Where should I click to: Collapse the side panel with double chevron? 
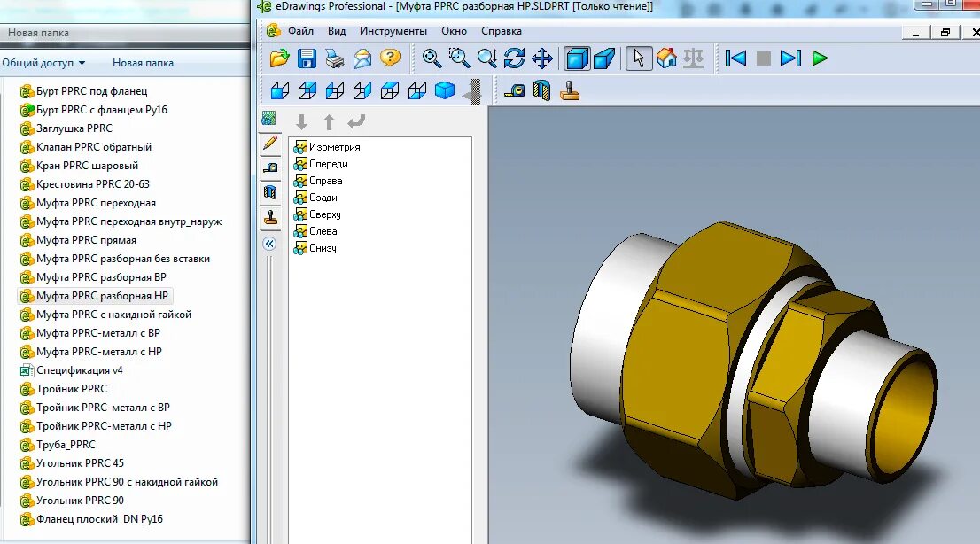point(269,244)
